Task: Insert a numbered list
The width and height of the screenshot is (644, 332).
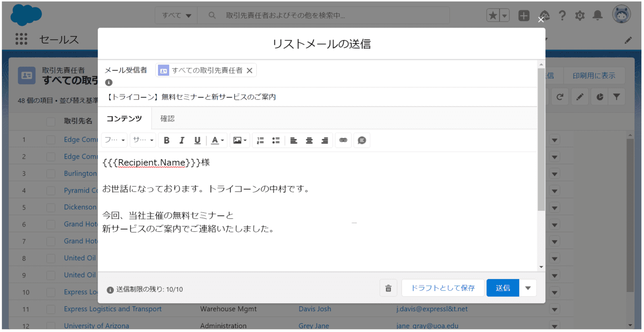Action: (x=260, y=140)
